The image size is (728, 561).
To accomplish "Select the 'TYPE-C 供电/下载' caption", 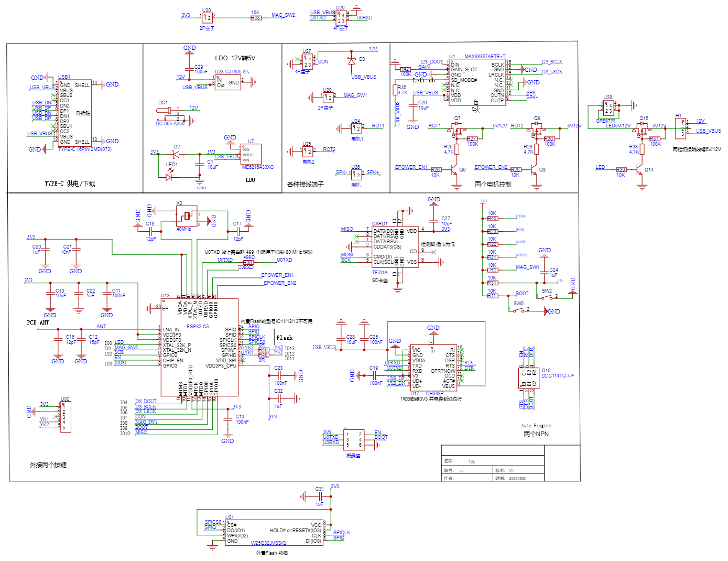I will (70, 184).
